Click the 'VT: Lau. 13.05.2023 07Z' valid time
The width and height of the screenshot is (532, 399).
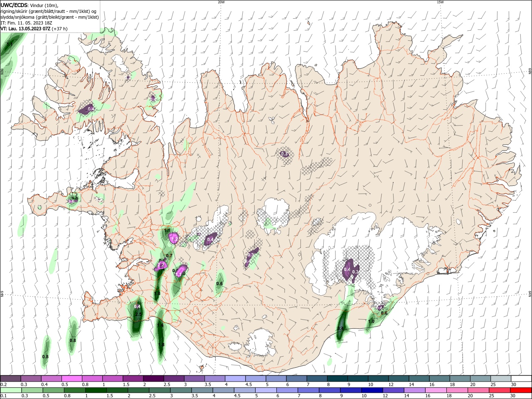[25, 29]
